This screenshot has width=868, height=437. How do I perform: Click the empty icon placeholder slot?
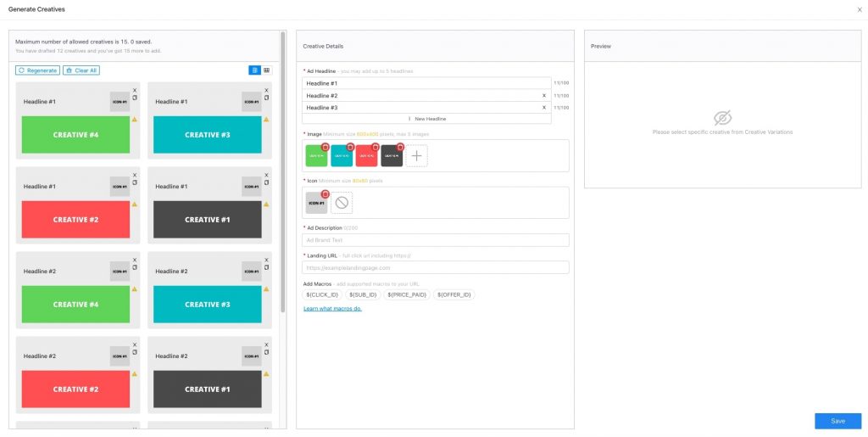[342, 203]
